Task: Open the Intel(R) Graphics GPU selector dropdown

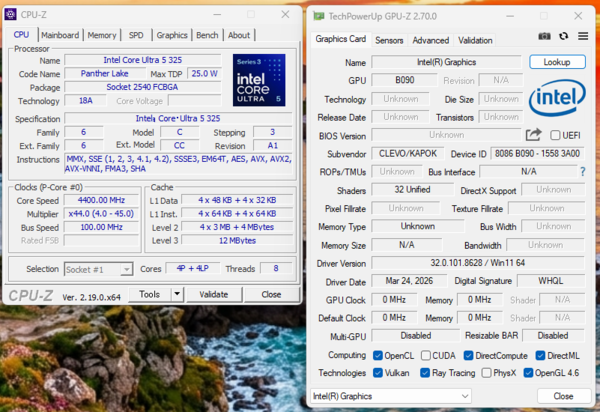Action: coord(391,396)
